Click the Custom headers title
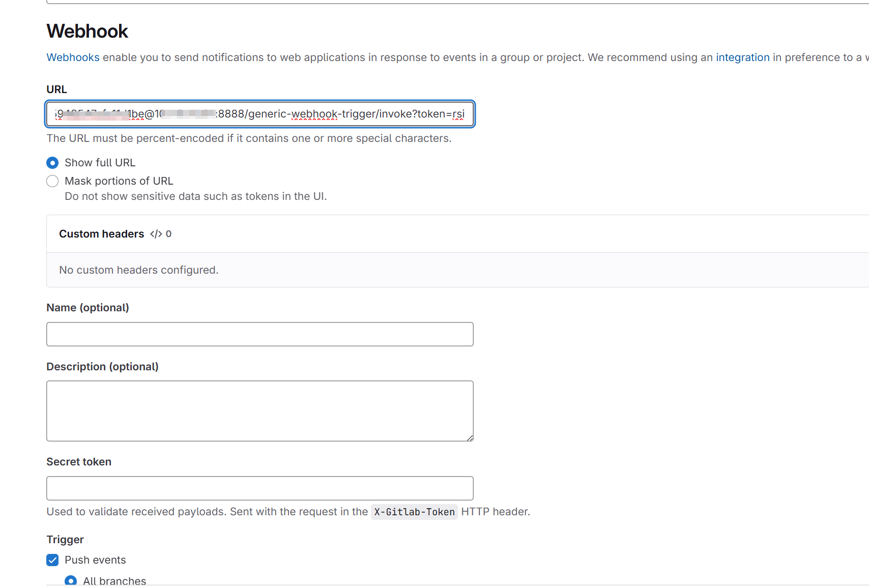The image size is (869, 588). click(102, 234)
